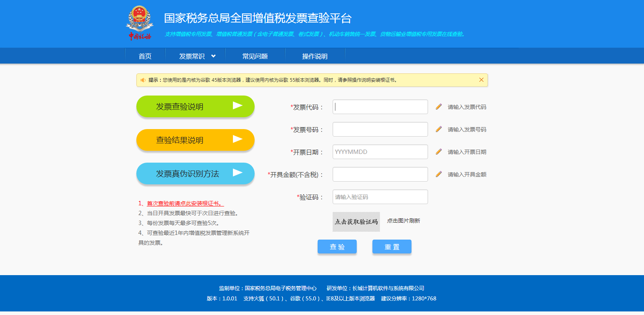Screen dimensions: 644x315
Task: Click the 点击获取验证码 captcha image
Action: point(356,222)
